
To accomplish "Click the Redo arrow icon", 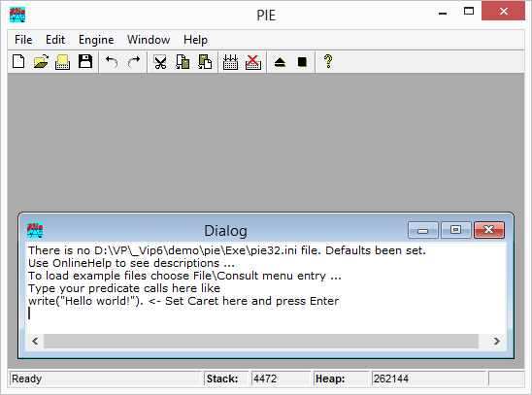I will pos(134,62).
